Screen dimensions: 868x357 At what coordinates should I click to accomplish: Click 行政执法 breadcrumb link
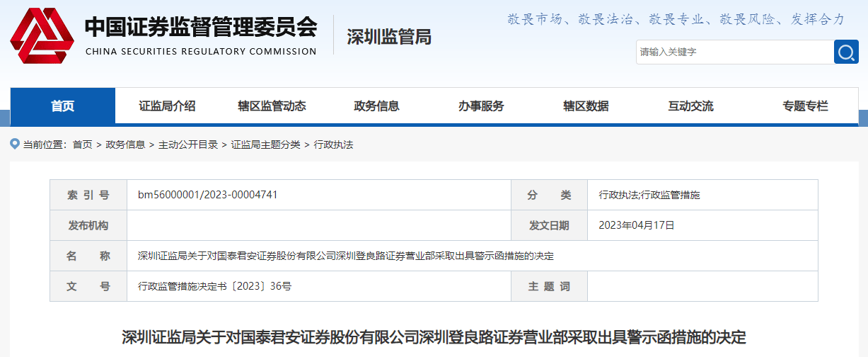click(x=333, y=144)
